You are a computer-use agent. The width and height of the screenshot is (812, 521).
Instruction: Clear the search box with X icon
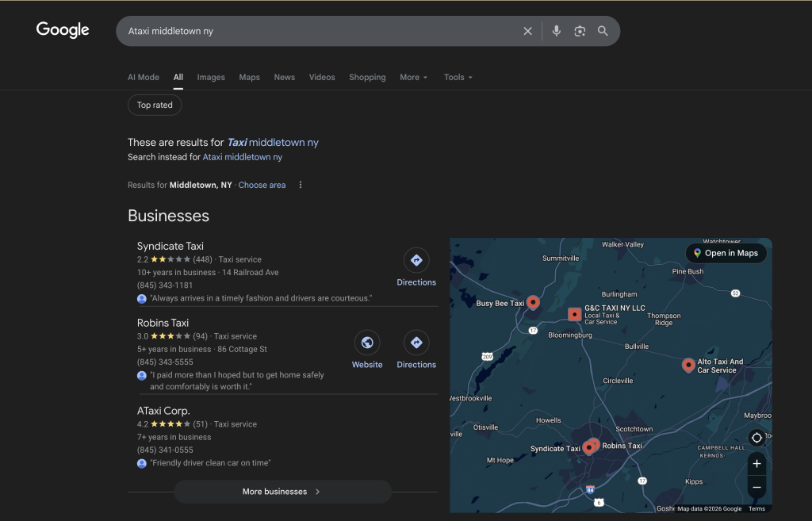pyautogui.click(x=527, y=31)
